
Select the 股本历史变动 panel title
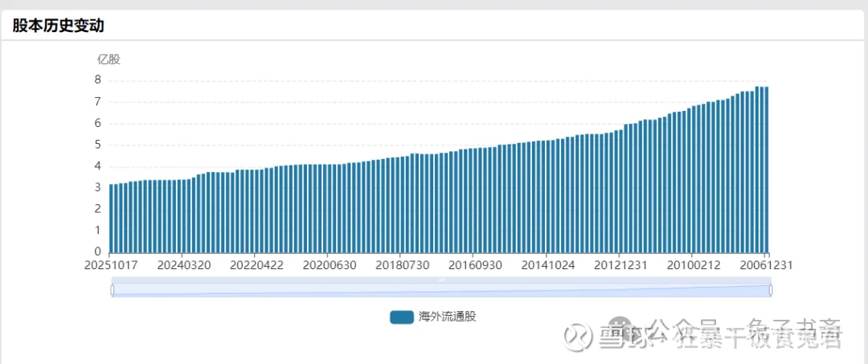pos(58,26)
